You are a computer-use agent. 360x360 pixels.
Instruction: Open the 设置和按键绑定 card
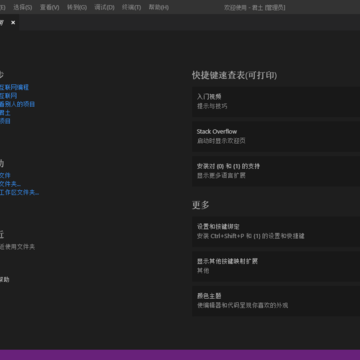pos(276,232)
